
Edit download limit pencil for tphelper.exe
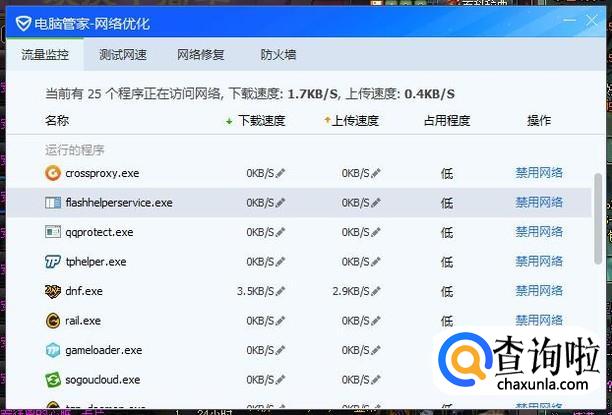(280, 262)
